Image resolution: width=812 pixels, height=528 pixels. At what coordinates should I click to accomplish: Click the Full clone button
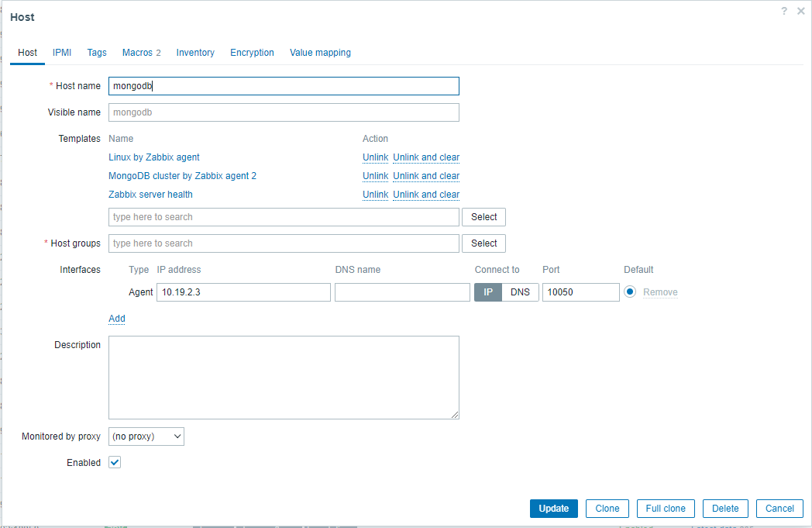coord(666,509)
